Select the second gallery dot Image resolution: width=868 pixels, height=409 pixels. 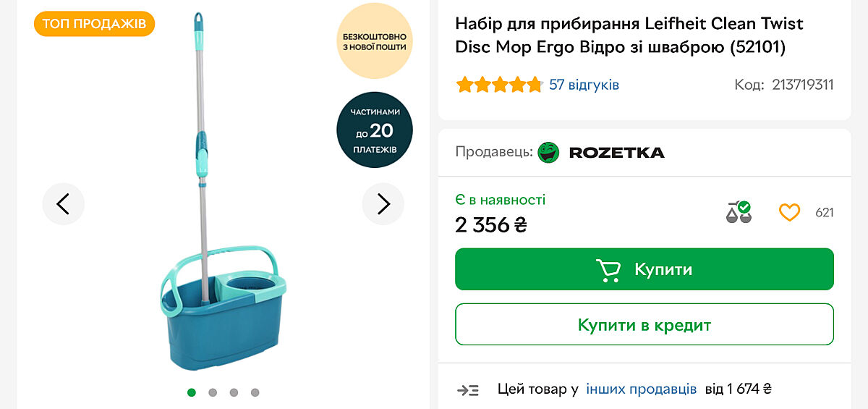click(213, 392)
